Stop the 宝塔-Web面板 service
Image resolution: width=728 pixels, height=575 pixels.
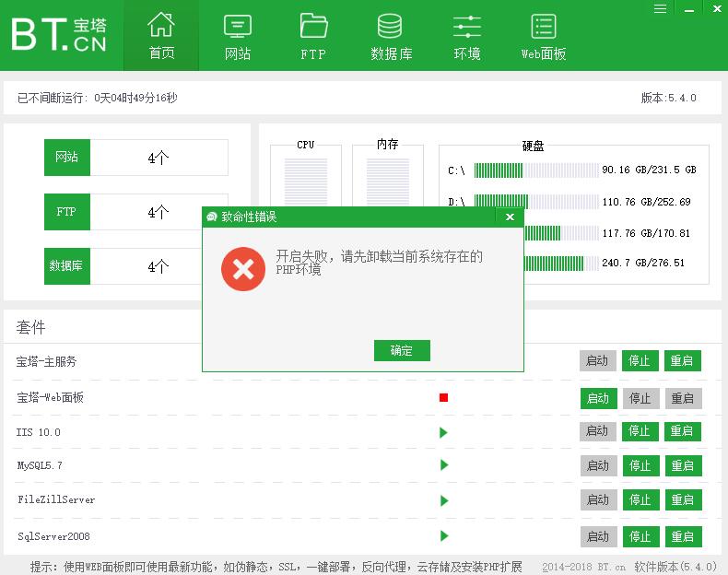pyautogui.click(x=640, y=398)
